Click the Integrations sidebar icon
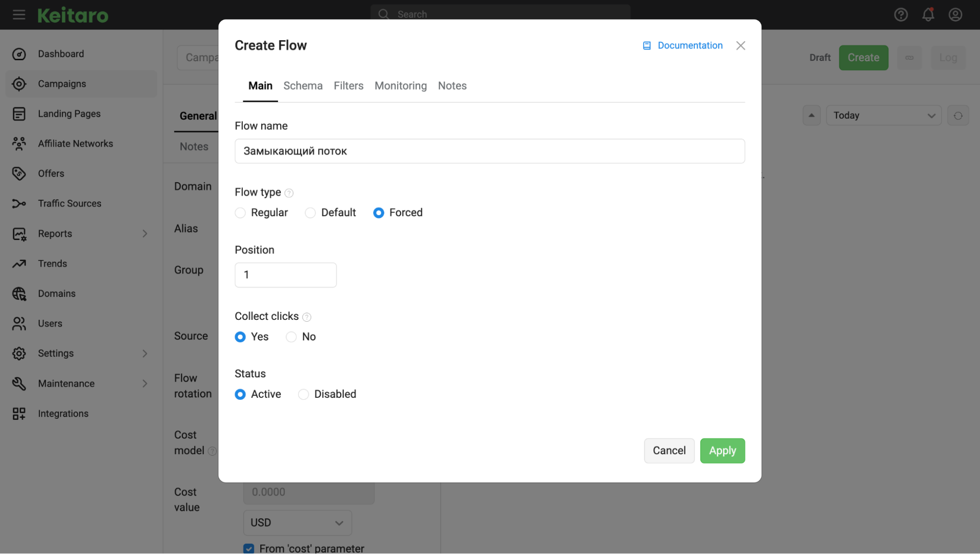This screenshot has height=554, width=980. tap(19, 413)
